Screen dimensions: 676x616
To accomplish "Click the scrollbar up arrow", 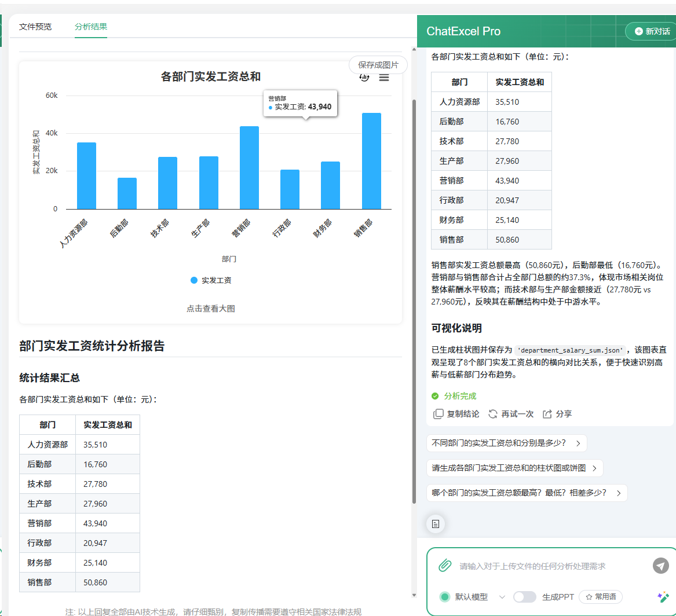I will click(x=414, y=49).
